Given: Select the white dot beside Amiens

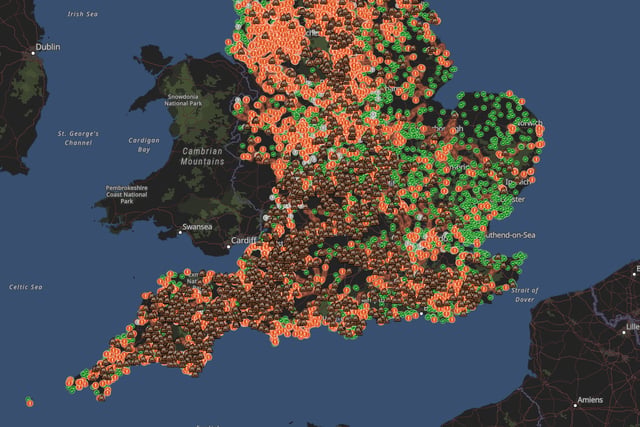Looking at the screenshot, I should (575, 405).
